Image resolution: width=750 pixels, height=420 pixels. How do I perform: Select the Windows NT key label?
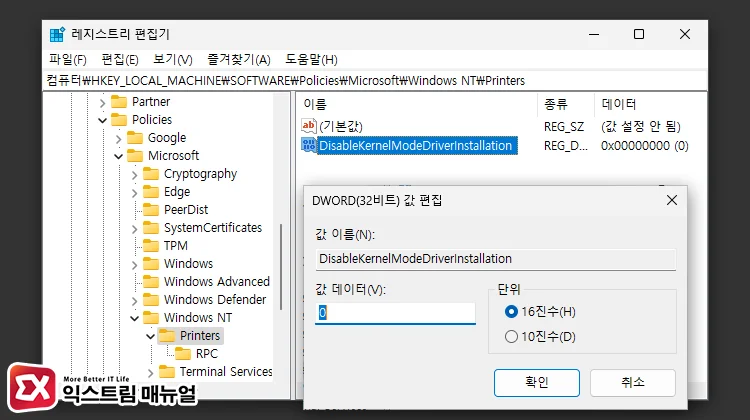coord(198,318)
